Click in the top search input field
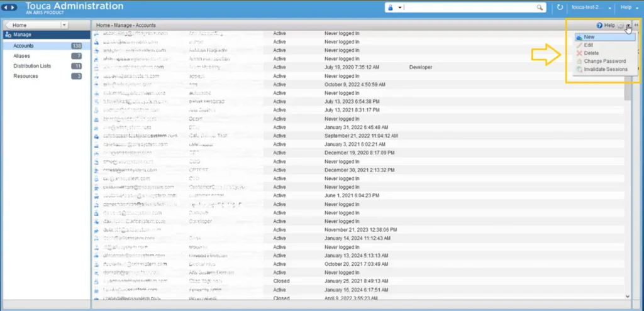The height and width of the screenshot is (311, 644). 469,8
